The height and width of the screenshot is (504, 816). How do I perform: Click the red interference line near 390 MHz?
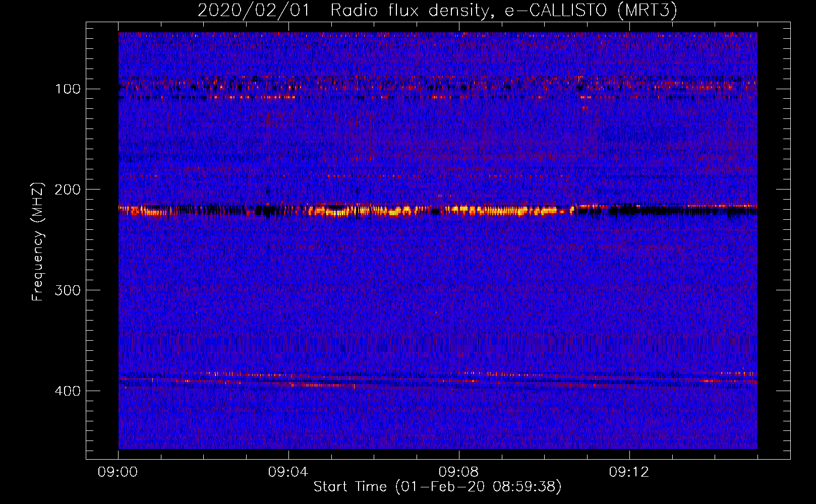point(438,380)
